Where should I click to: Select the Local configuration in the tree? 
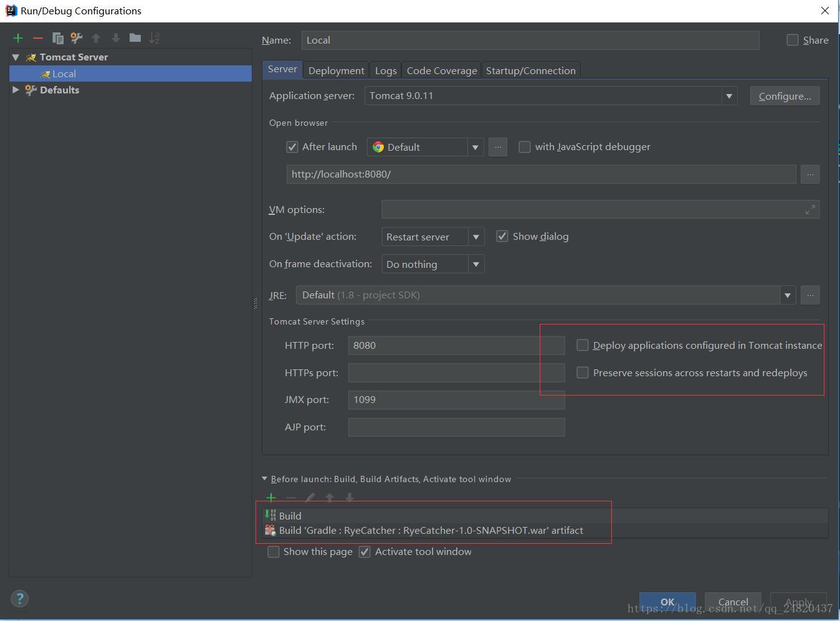pos(131,73)
